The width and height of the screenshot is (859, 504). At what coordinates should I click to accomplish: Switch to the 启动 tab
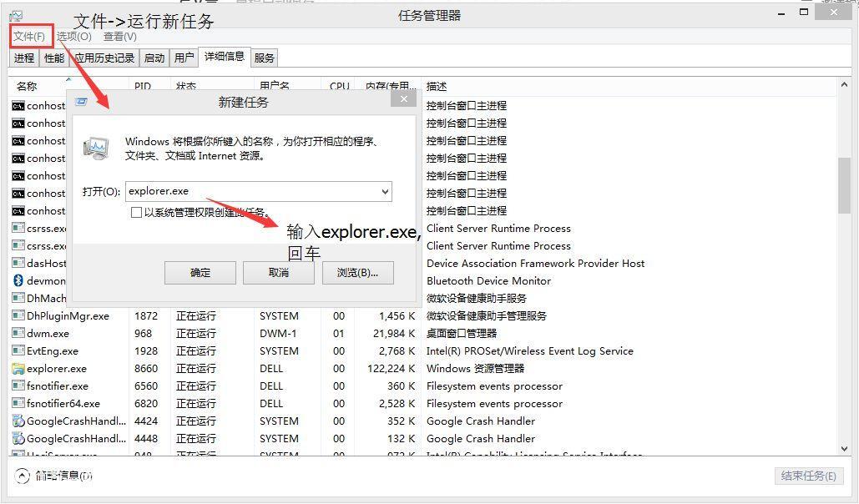(x=154, y=58)
